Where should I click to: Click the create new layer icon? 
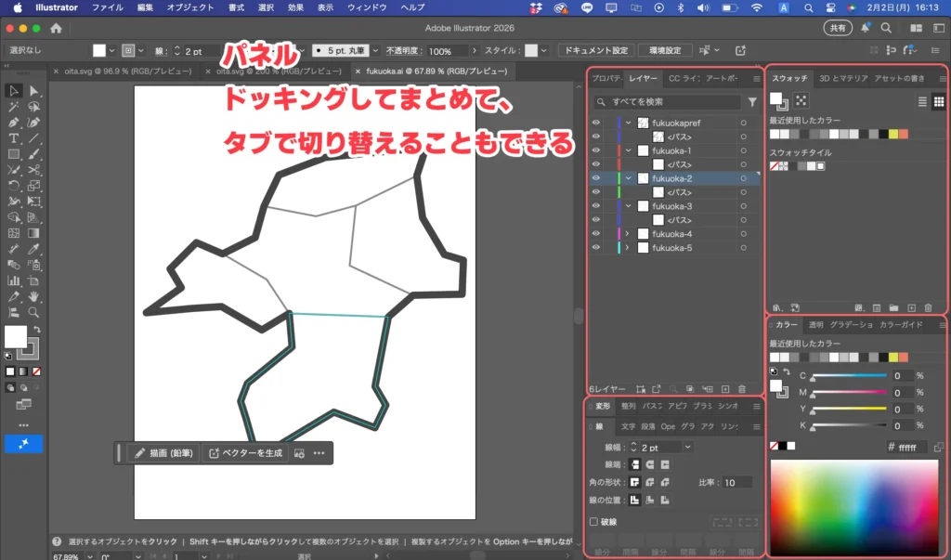pos(724,388)
